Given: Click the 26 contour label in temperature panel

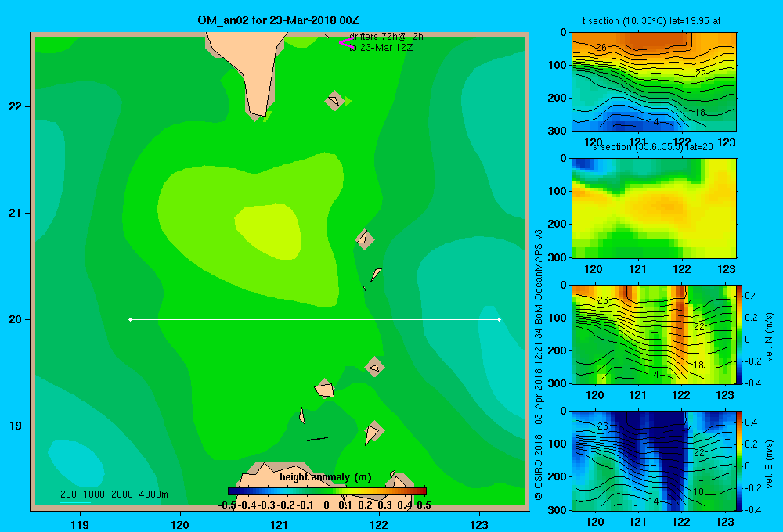Looking at the screenshot, I should pyautogui.click(x=601, y=48).
